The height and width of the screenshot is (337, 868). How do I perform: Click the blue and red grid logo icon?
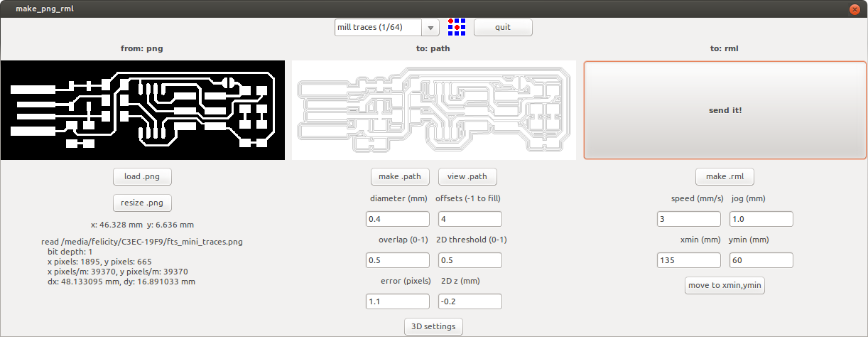coord(457,28)
